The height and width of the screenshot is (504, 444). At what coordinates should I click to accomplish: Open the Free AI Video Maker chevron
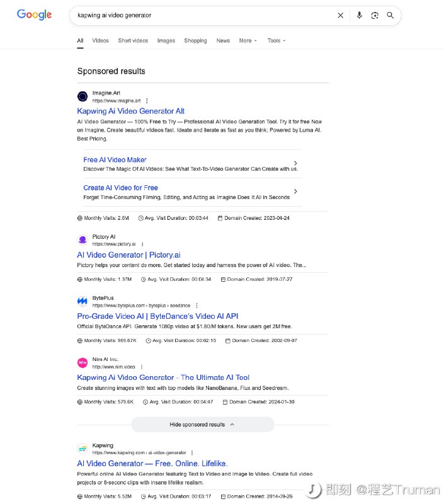click(x=296, y=164)
